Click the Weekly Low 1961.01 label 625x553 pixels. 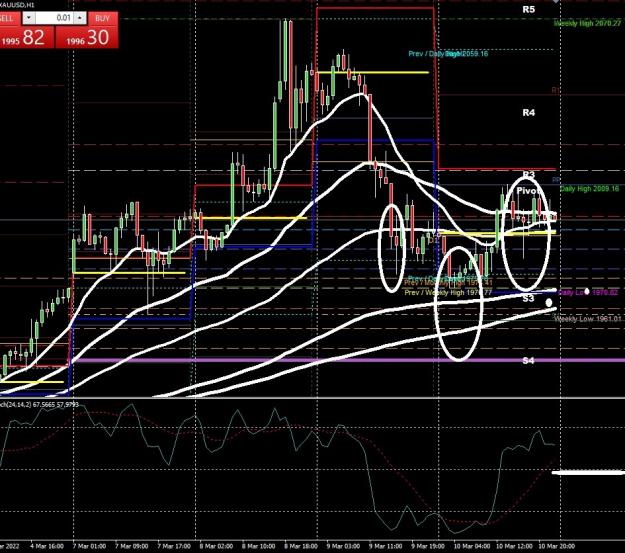tap(588, 319)
